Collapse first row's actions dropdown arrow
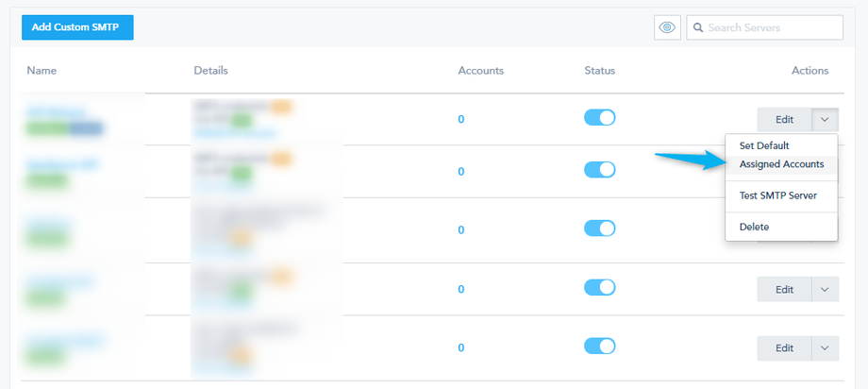 click(x=825, y=119)
